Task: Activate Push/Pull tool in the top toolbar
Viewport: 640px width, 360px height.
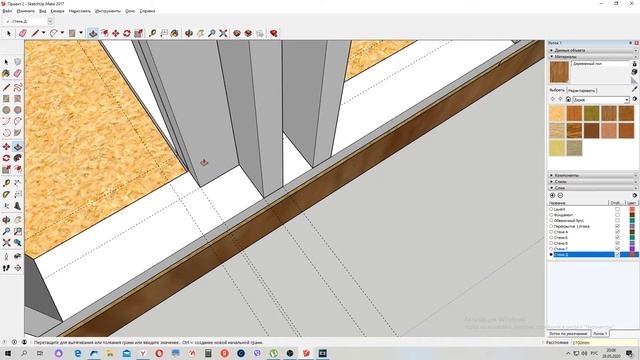Action: (x=93, y=33)
